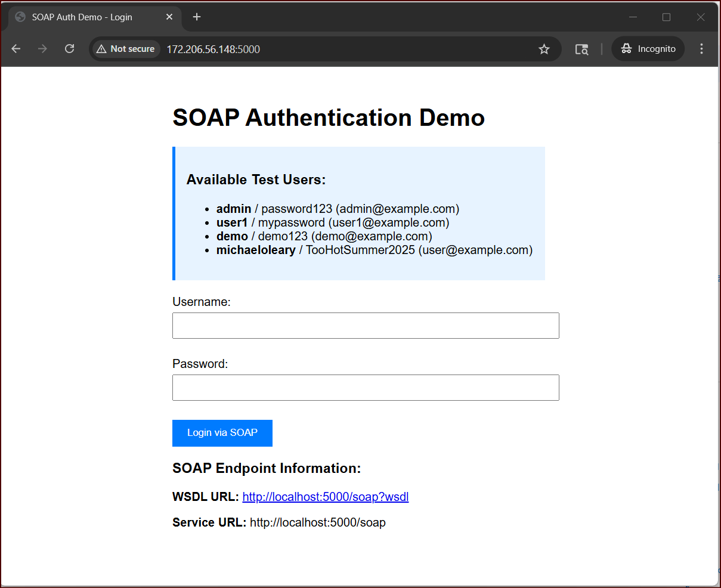
Task: Focus the Username input field
Action: (366, 326)
